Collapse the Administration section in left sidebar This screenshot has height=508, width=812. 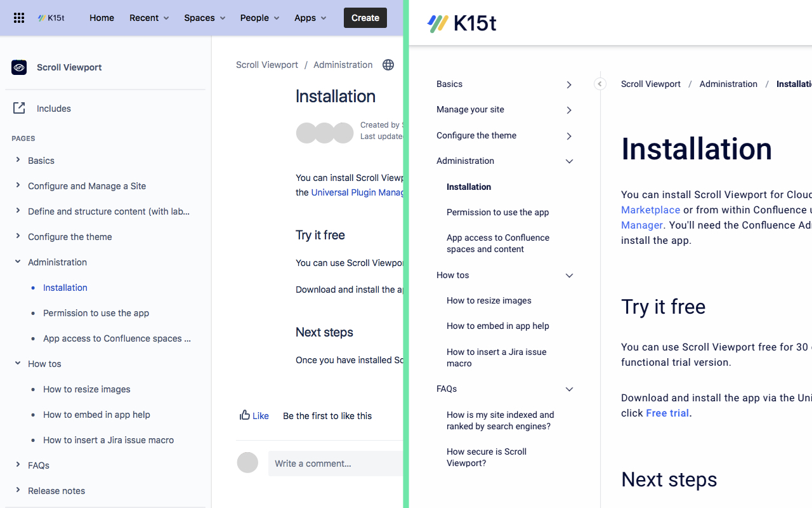click(x=18, y=262)
